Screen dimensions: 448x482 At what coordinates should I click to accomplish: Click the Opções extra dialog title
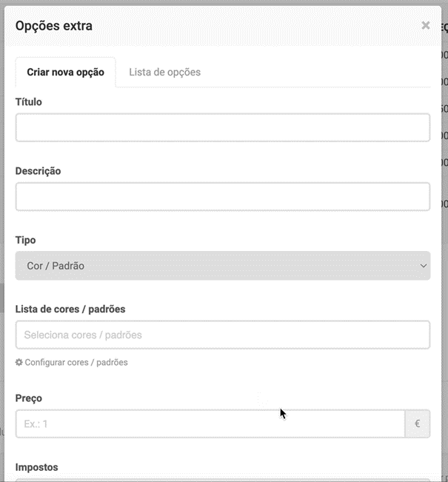[x=53, y=26]
